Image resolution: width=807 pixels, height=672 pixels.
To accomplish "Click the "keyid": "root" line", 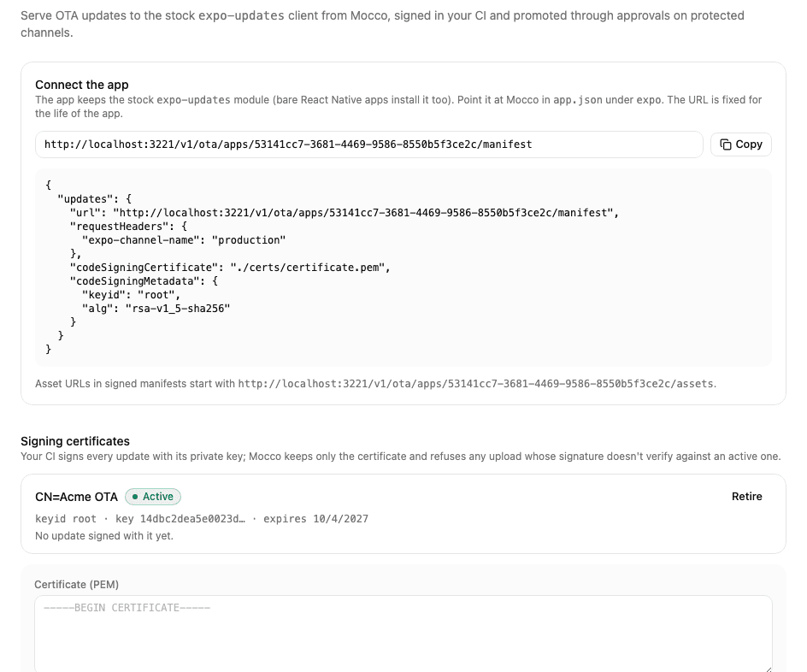I will pyautogui.click(x=132, y=295).
